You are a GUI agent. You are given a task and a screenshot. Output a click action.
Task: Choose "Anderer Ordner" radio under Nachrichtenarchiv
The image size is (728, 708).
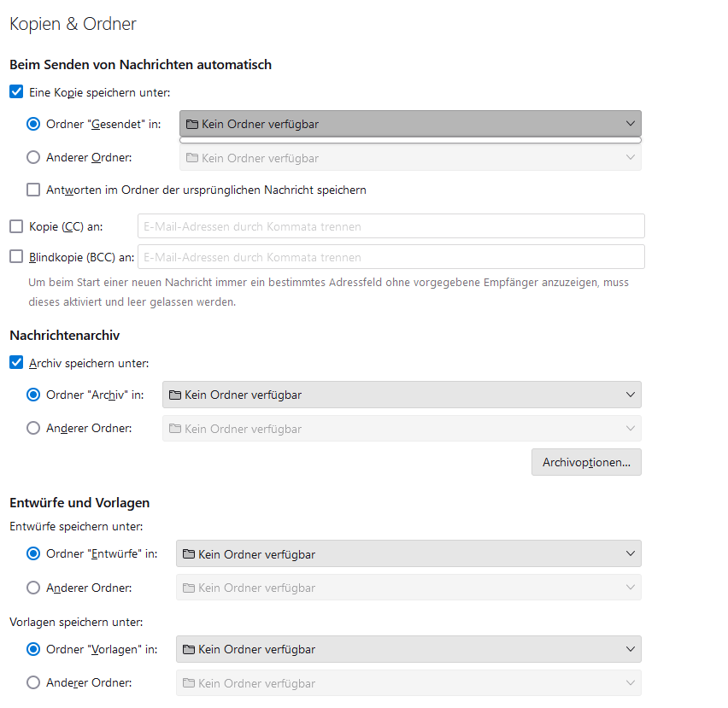click(33, 428)
